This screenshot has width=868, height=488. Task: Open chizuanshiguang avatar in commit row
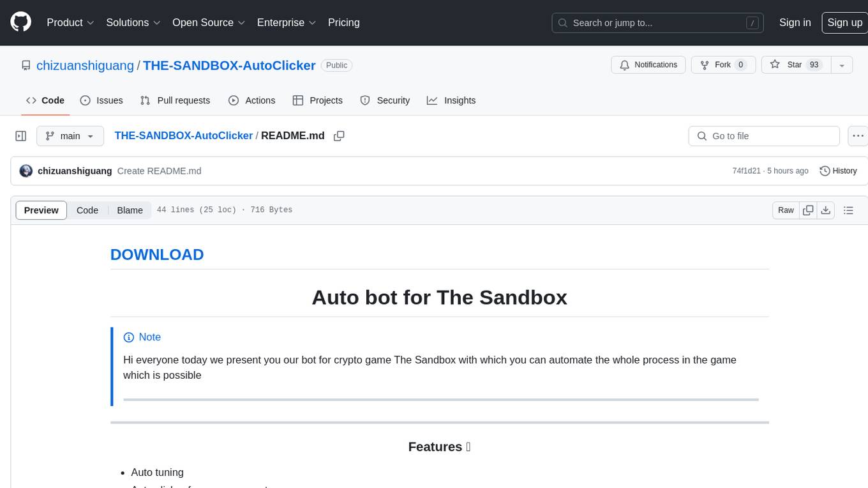pyautogui.click(x=26, y=171)
